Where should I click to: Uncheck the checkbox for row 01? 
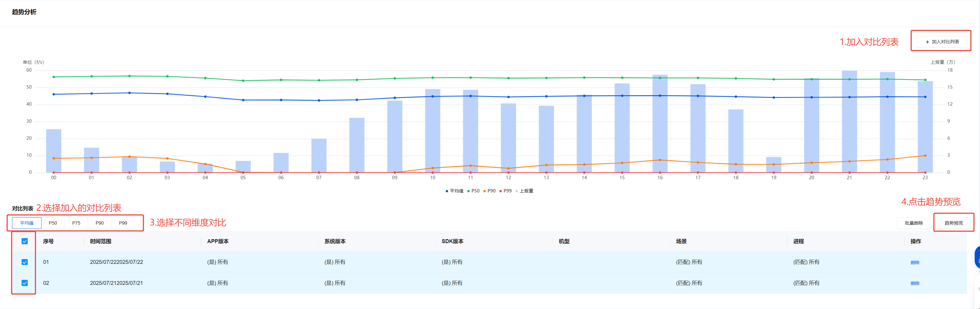tap(25, 262)
